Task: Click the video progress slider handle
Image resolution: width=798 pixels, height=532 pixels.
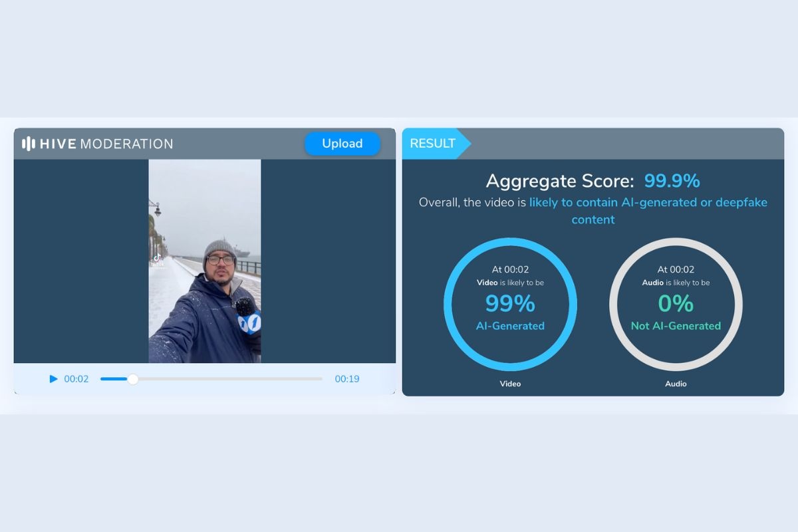Action: point(133,379)
